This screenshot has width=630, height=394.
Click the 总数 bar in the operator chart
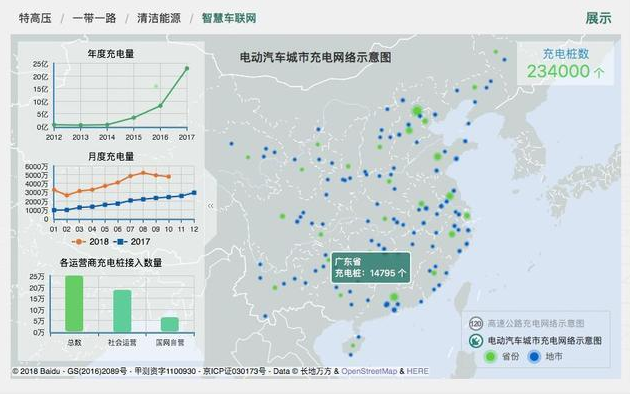click(x=74, y=303)
